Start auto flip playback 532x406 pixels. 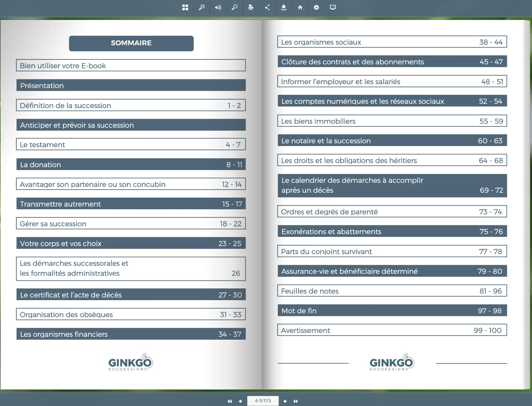[x=316, y=7]
